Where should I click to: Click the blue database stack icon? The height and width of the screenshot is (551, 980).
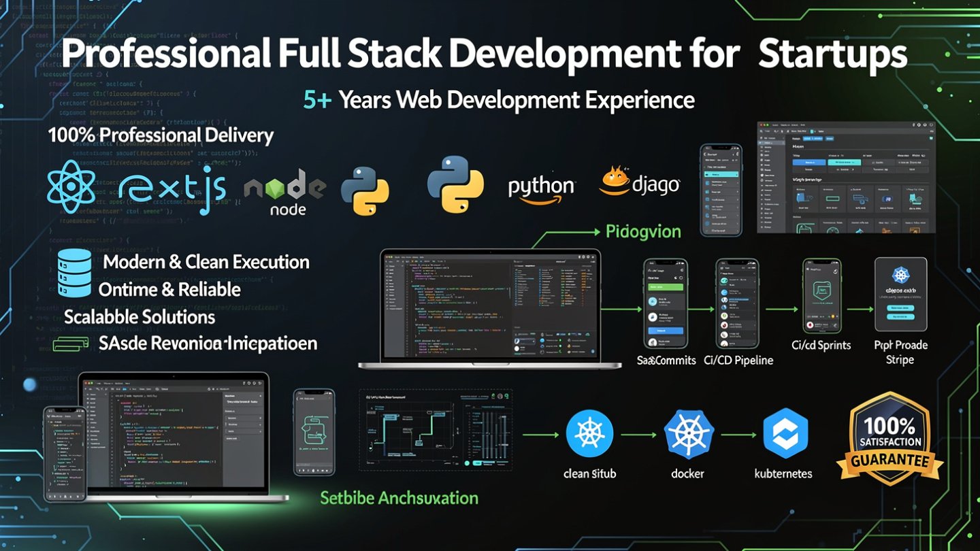click(74, 273)
